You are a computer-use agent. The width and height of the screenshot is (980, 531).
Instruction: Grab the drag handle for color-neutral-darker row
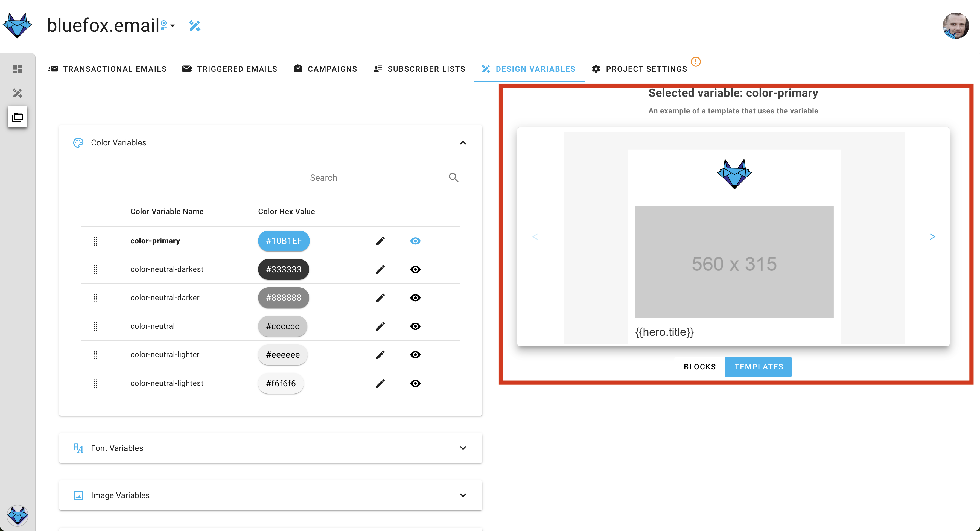tap(95, 298)
